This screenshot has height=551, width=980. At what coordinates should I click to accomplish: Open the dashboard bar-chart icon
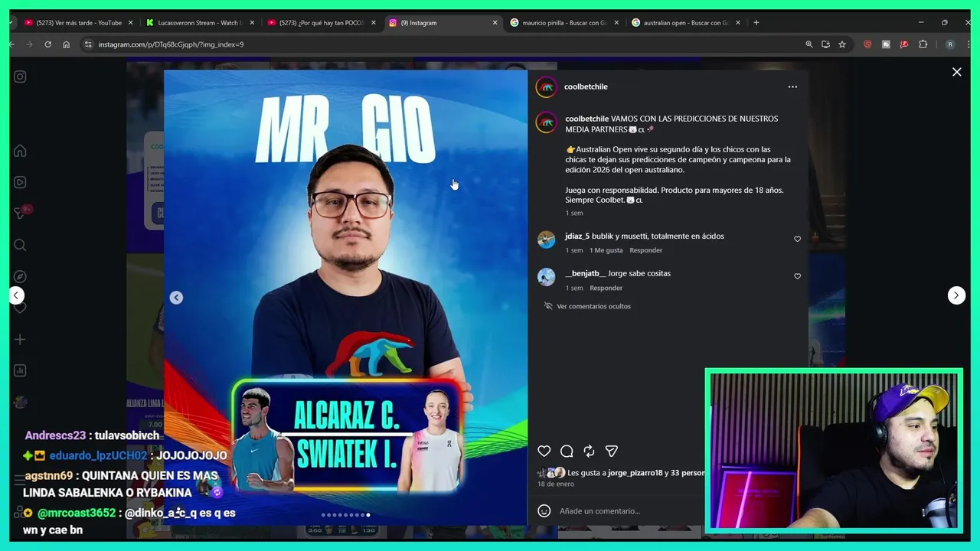pos(20,370)
